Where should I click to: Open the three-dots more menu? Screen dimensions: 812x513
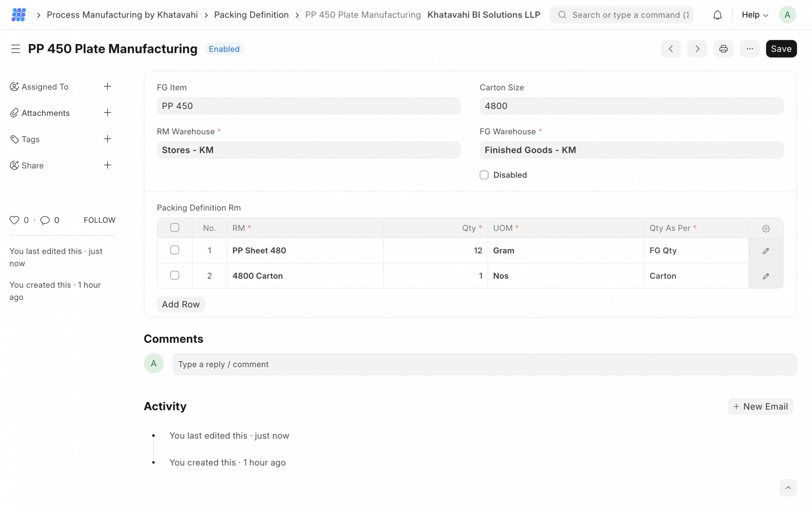[749, 49]
